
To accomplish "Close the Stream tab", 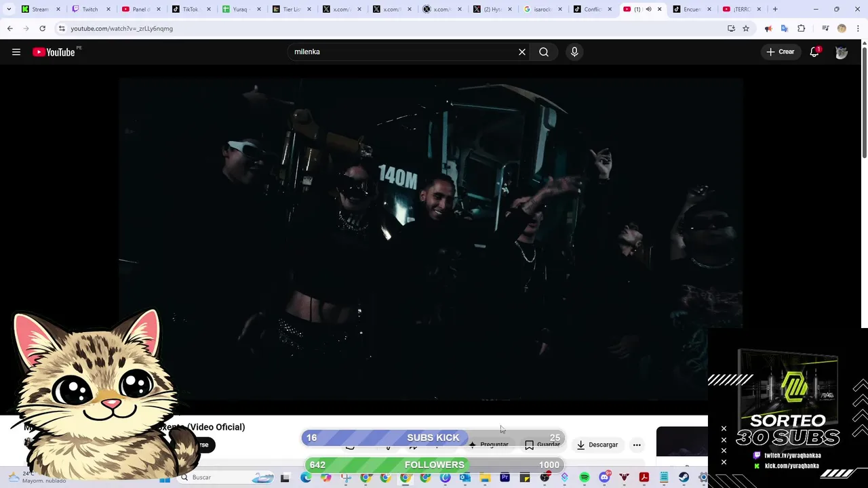I will [x=58, y=9].
